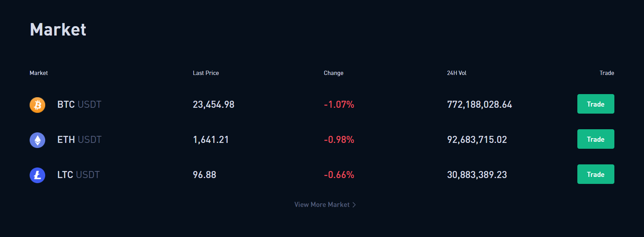Viewport: 644px width, 237px height.
Task: Trade the BTC USDT pair
Action: [x=596, y=104]
